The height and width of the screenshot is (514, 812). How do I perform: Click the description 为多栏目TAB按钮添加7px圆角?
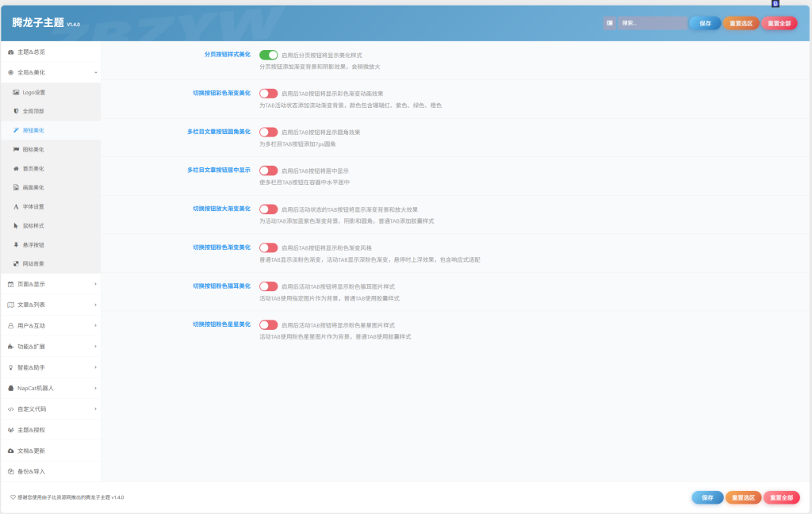tap(297, 144)
